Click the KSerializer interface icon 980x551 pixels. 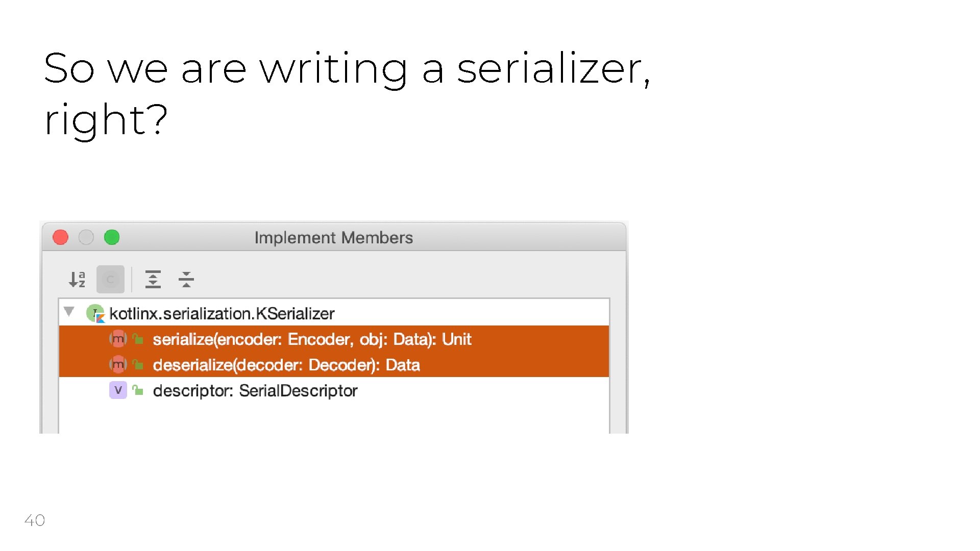(95, 313)
